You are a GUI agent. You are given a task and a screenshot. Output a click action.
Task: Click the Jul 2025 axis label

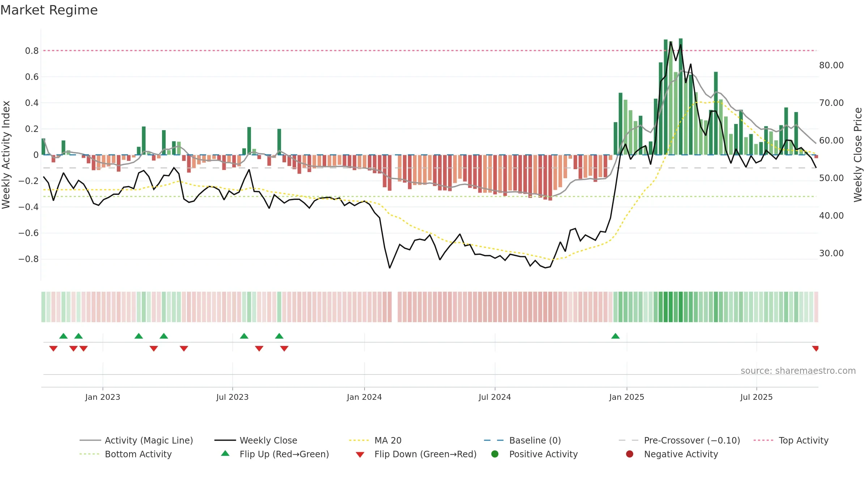click(757, 397)
